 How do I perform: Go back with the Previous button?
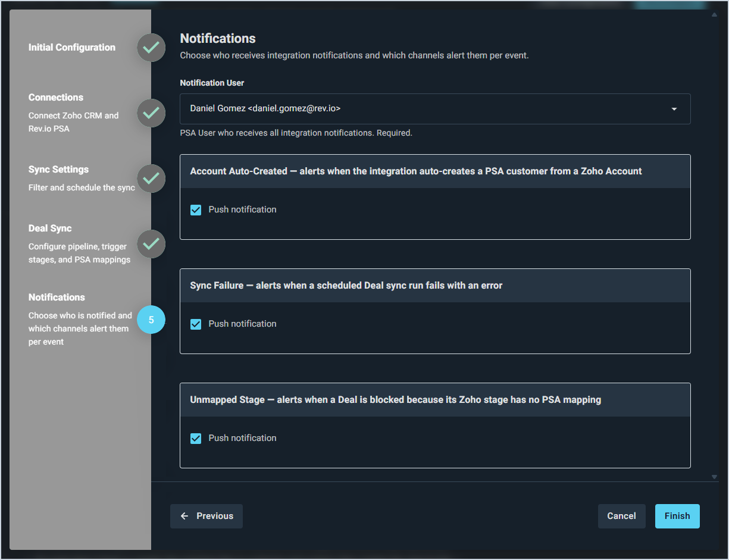pos(207,516)
